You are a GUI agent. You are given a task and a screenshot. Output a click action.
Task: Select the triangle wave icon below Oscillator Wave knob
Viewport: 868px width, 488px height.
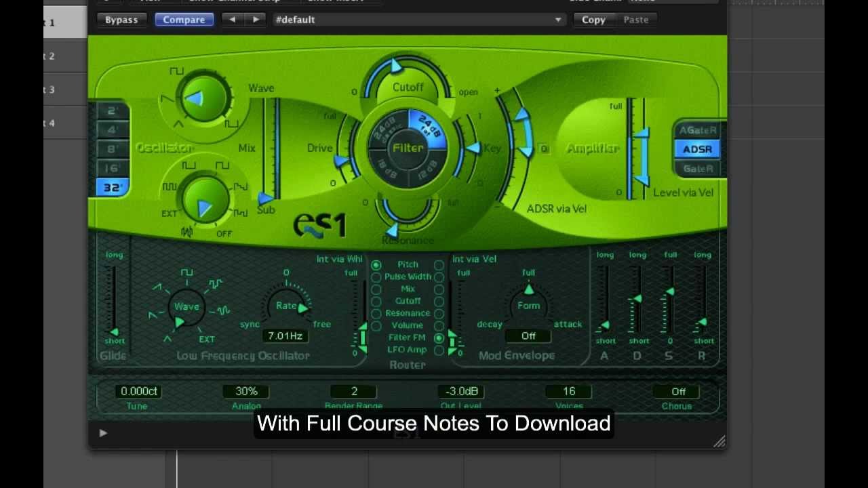178,123
